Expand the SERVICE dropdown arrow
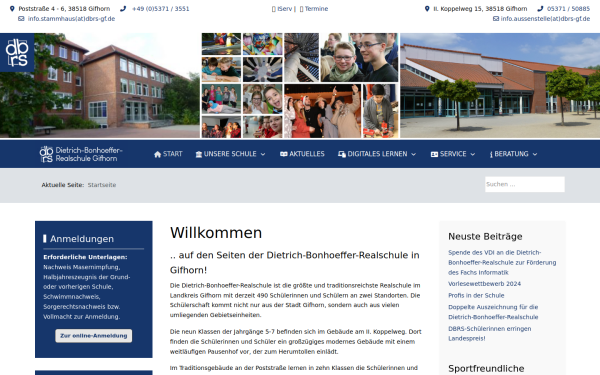 click(x=473, y=154)
